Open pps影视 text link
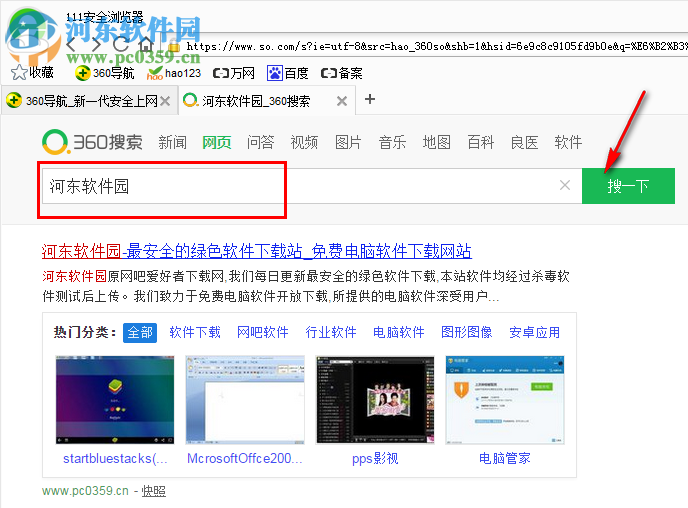The width and height of the screenshot is (688, 508). (375, 458)
